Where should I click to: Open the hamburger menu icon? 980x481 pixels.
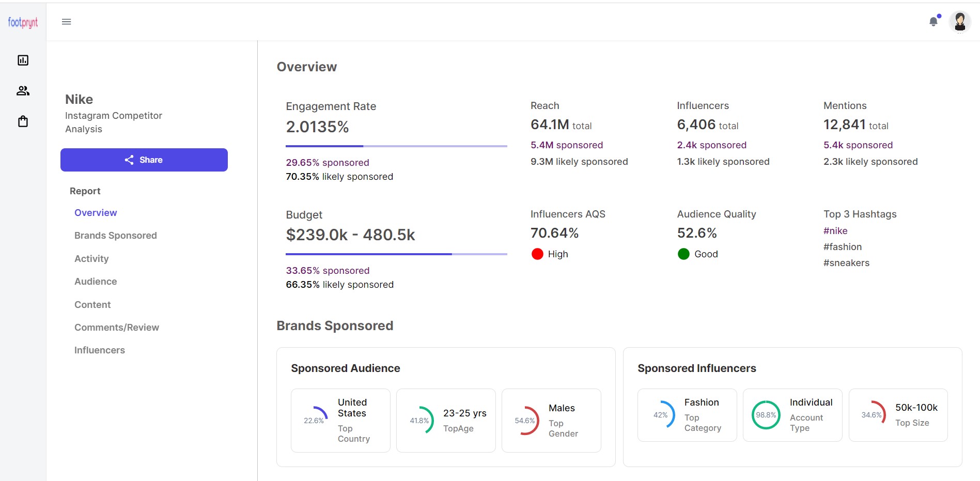[x=66, y=22]
